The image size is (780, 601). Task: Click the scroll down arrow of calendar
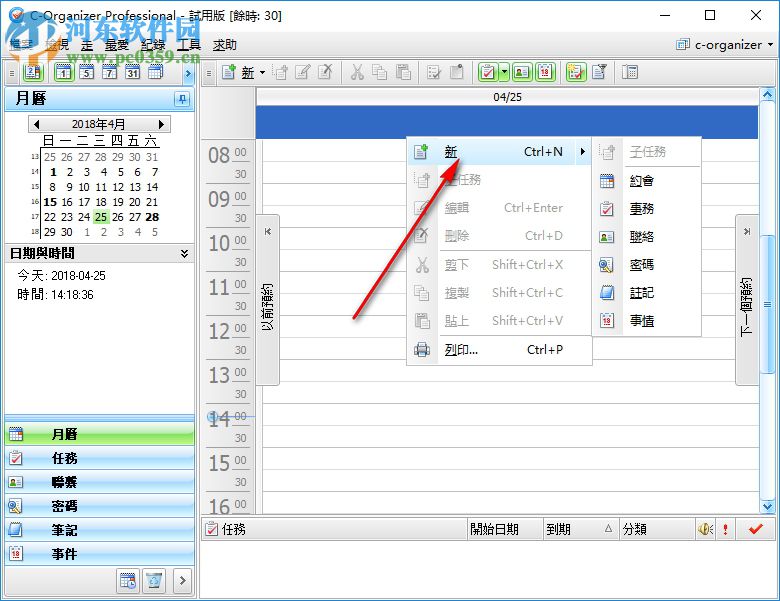tap(768, 506)
